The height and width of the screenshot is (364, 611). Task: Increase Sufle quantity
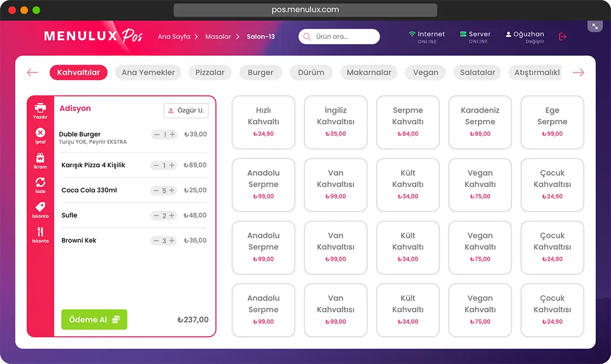171,215
